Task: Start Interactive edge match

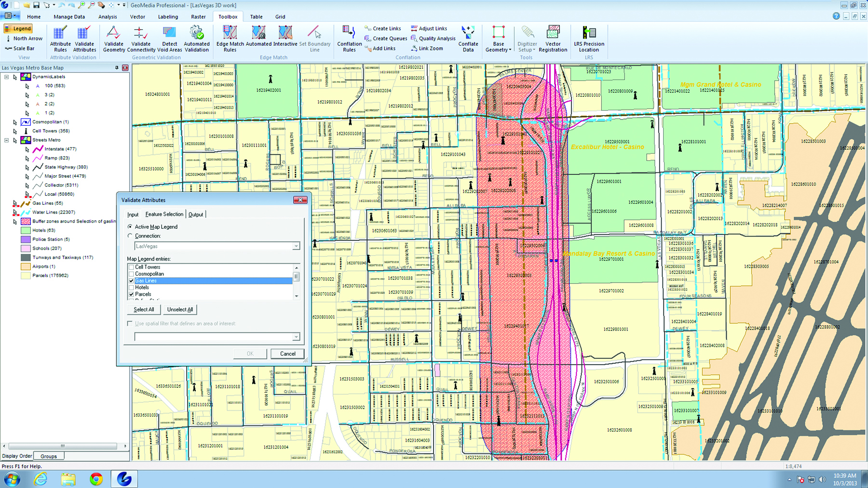Action: click(285, 37)
